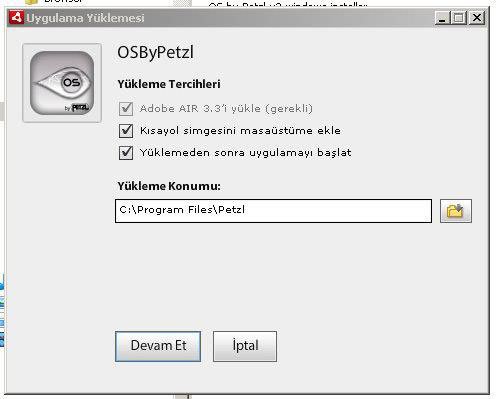Click the Devam Et button
The height and width of the screenshot is (399, 496).
point(158,346)
